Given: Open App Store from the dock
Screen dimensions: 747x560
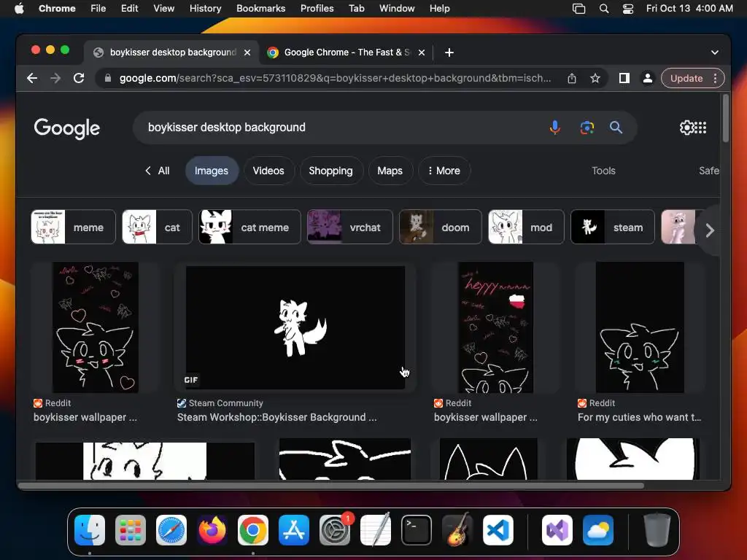Looking at the screenshot, I should [x=294, y=530].
